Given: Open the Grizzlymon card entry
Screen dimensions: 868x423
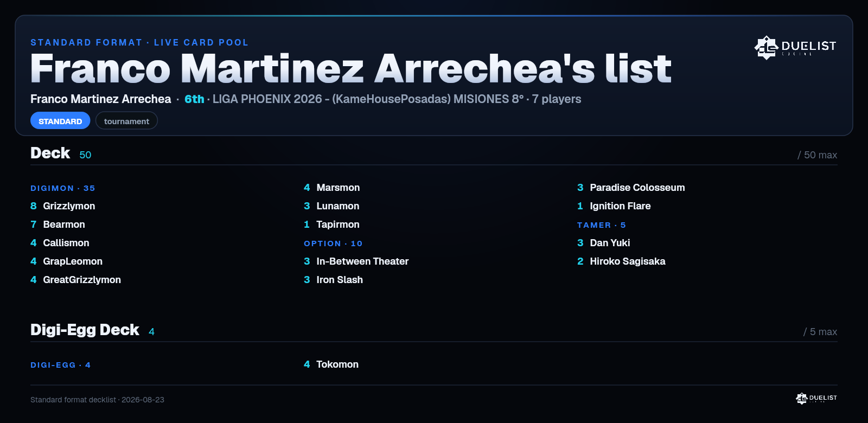Looking at the screenshot, I should click(63, 206).
